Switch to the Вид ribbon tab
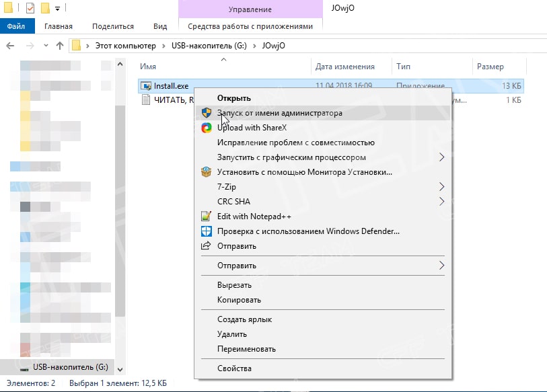 (x=160, y=26)
